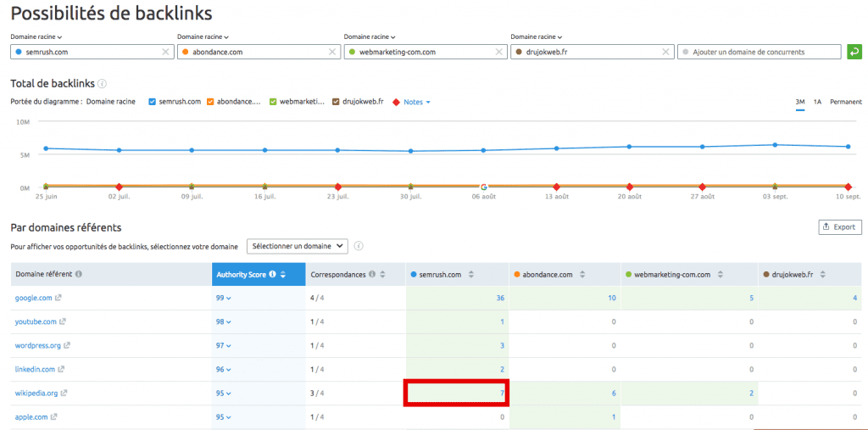The height and width of the screenshot is (430, 868).
Task: Uncheck abondance in chart legend
Action: tap(210, 102)
